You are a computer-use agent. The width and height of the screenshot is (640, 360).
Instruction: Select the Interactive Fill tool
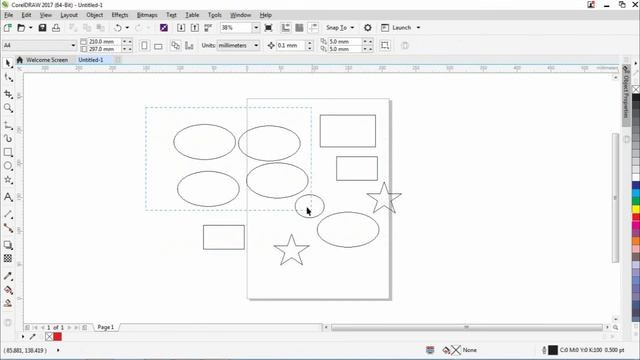[8, 290]
